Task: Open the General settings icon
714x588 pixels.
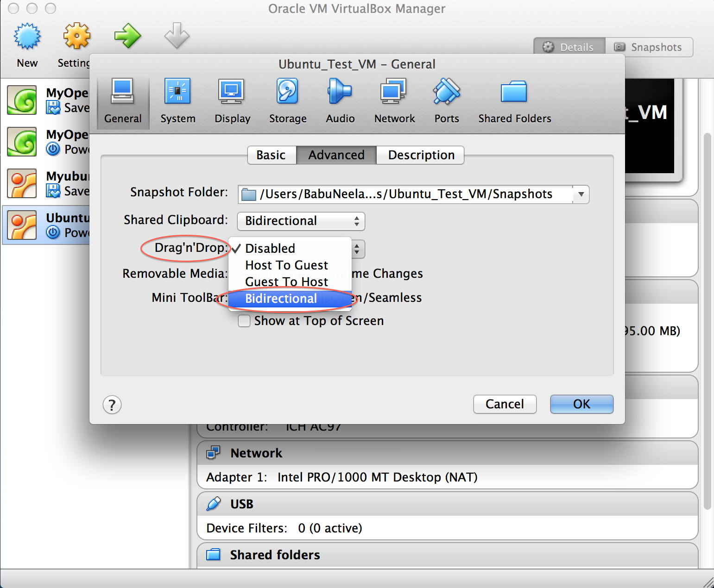Action: [x=122, y=100]
